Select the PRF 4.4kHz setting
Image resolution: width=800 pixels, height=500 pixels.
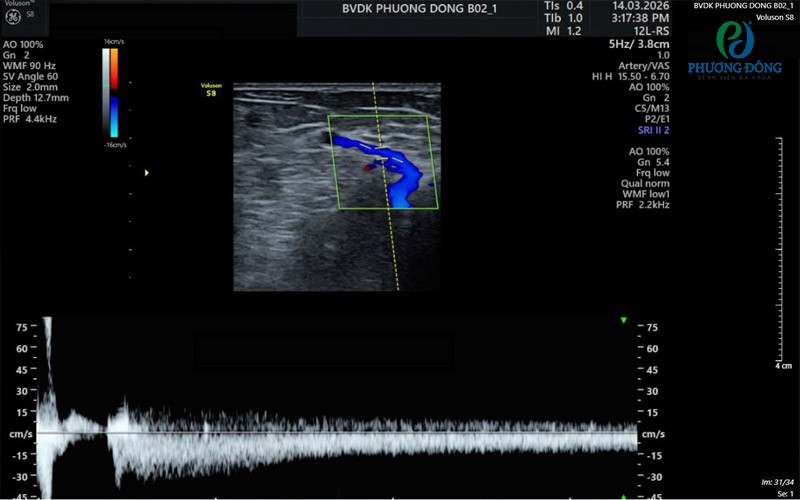tap(30, 119)
